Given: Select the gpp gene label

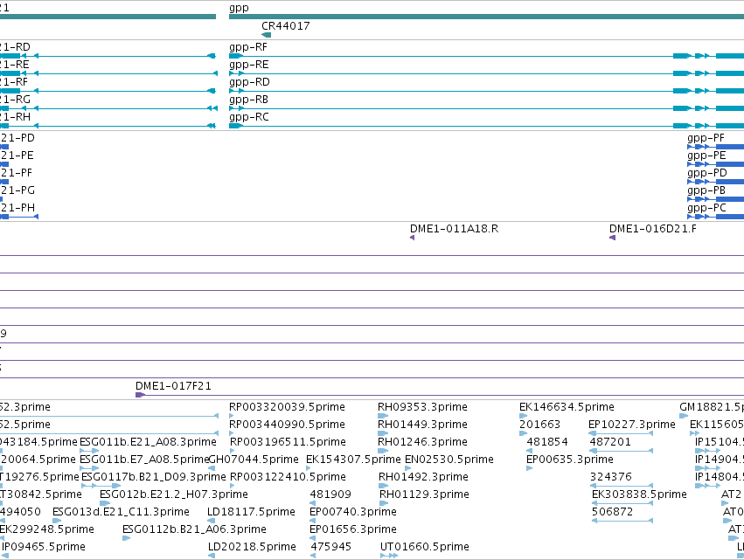Looking at the screenshot, I should (239, 8).
